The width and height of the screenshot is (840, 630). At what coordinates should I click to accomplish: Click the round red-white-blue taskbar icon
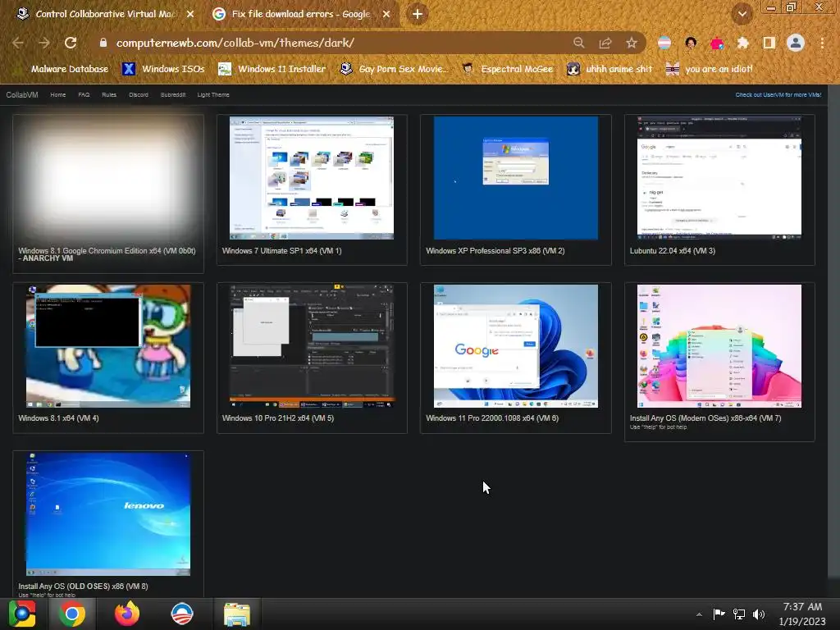click(x=181, y=614)
